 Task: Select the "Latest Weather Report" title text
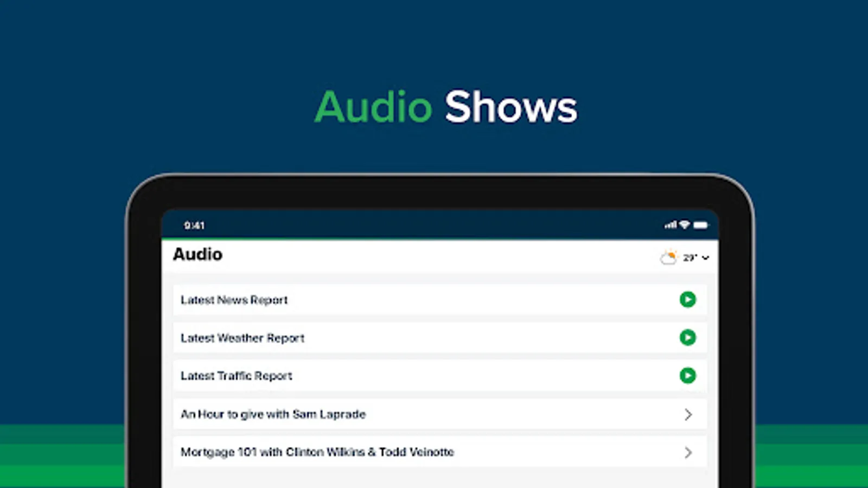pyautogui.click(x=242, y=338)
